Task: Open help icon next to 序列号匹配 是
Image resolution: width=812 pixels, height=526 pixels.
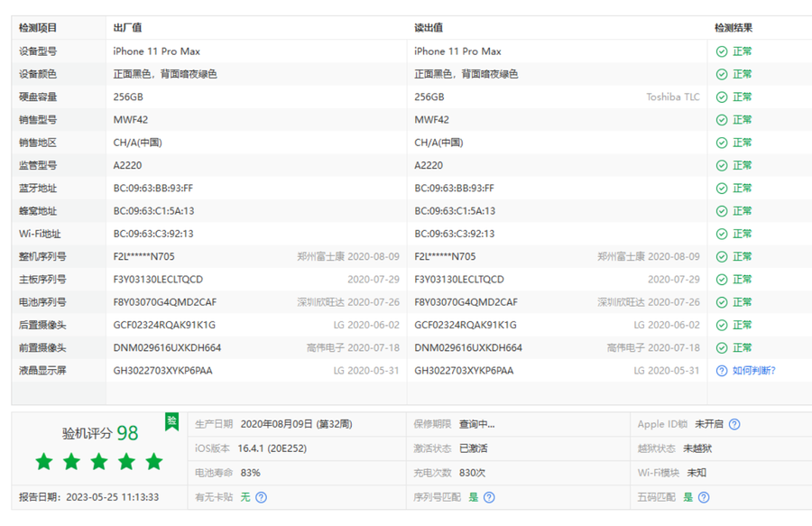Action: [489, 497]
